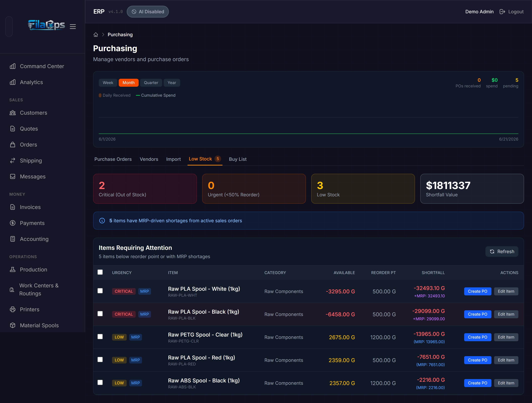Click the Critical (Out of Stock) card
The height and width of the screenshot is (403, 532).
point(145,189)
